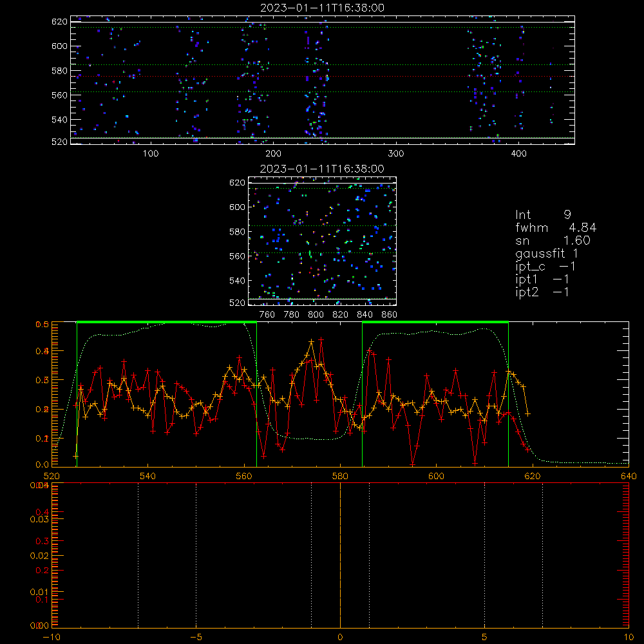Click x-axis label 560 on profile plot

coord(244,476)
